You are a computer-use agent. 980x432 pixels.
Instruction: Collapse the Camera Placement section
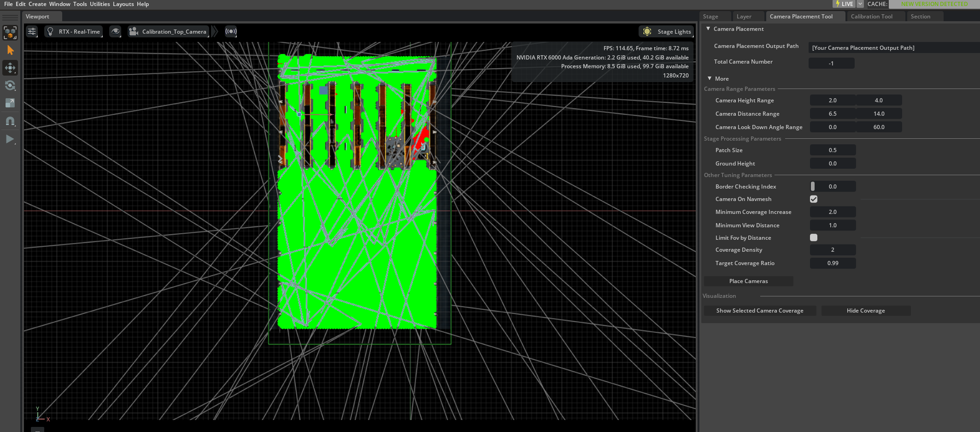pyautogui.click(x=709, y=29)
